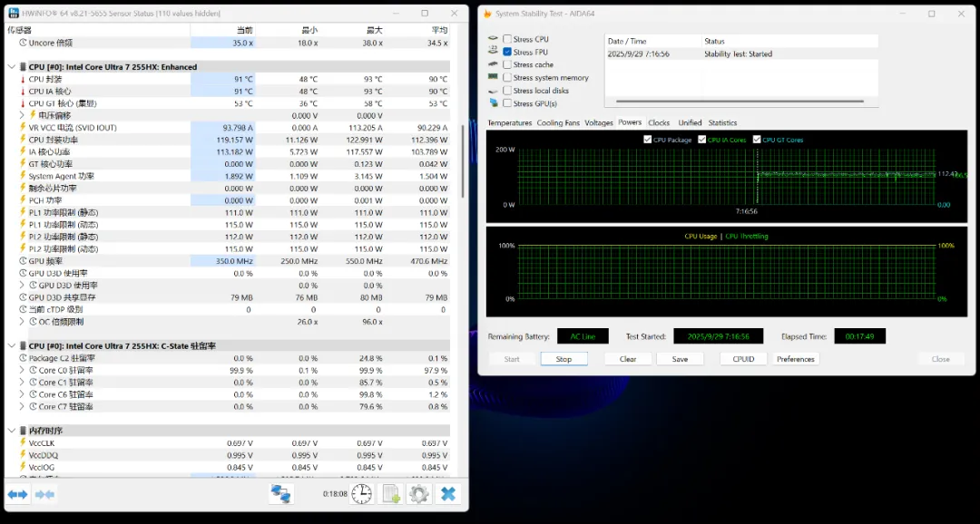Image resolution: width=980 pixels, height=524 pixels.
Task: Toggle CPU Package graph checkbox
Action: pyautogui.click(x=647, y=140)
